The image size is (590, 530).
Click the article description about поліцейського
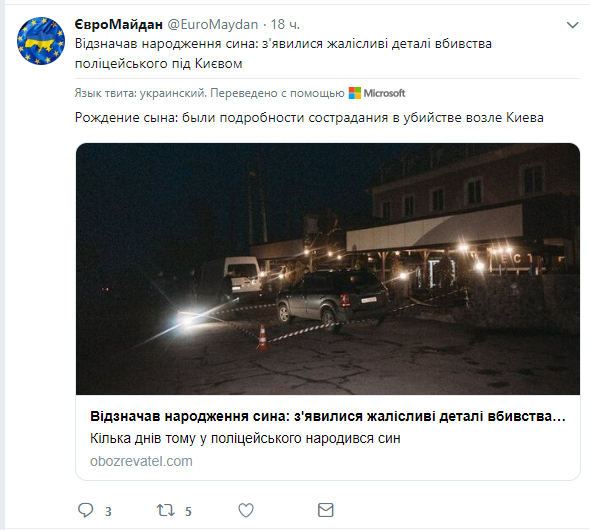coord(245,439)
